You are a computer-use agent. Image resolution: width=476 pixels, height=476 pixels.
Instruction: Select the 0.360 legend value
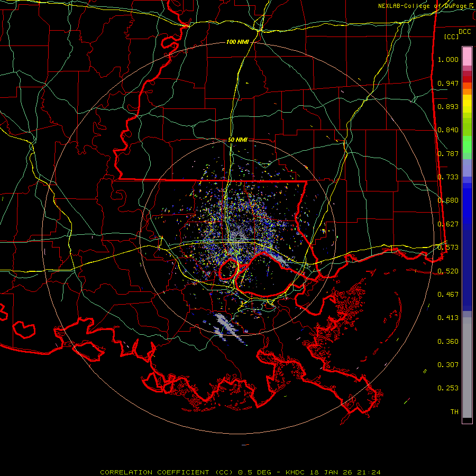[448, 342]
